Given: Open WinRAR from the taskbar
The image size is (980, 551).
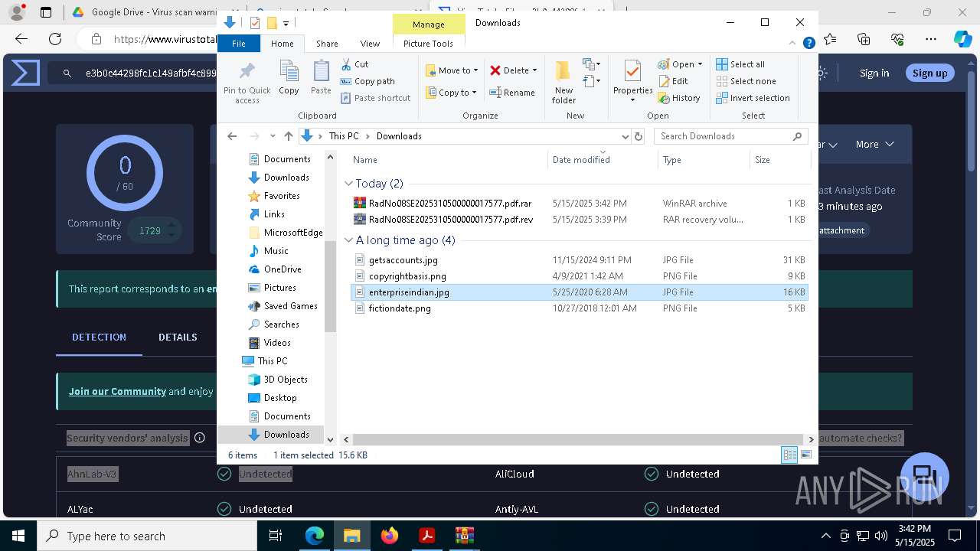Looking at the screenshot, I should coord(464,536).
